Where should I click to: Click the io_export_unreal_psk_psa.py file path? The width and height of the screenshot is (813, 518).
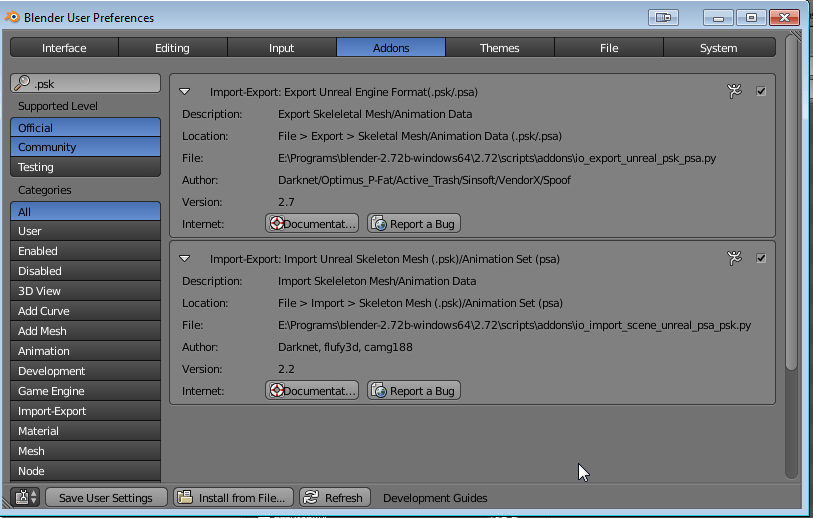coord(497,158)
